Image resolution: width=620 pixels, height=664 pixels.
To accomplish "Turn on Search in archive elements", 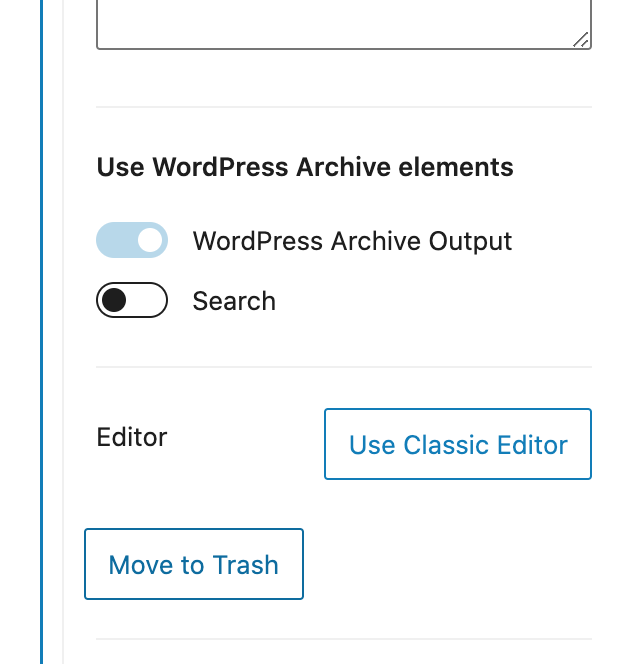I will (132, 300).
